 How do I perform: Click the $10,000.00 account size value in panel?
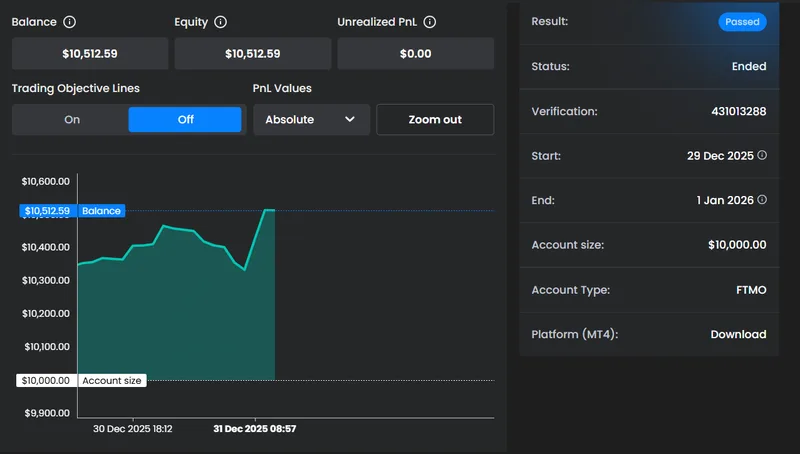(x=737, y=245)
